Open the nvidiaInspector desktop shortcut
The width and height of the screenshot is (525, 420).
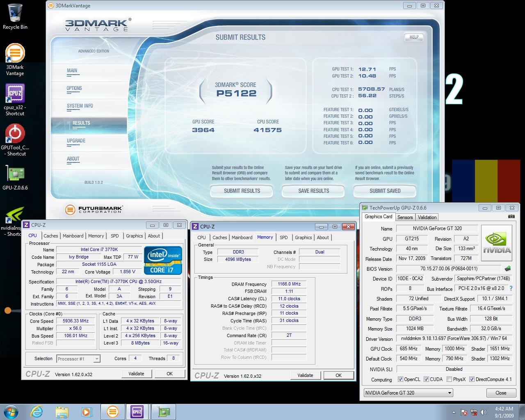tap(12, 222)
